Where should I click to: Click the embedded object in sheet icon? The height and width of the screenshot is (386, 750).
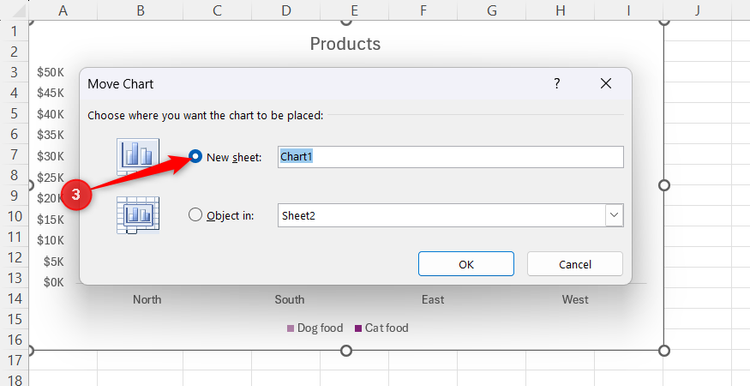point(138,215)
